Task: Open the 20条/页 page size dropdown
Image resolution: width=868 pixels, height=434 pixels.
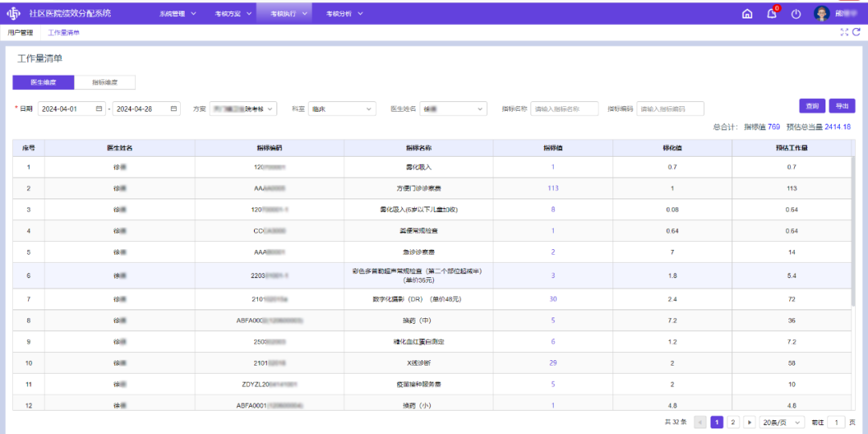Action: point(782,422)
